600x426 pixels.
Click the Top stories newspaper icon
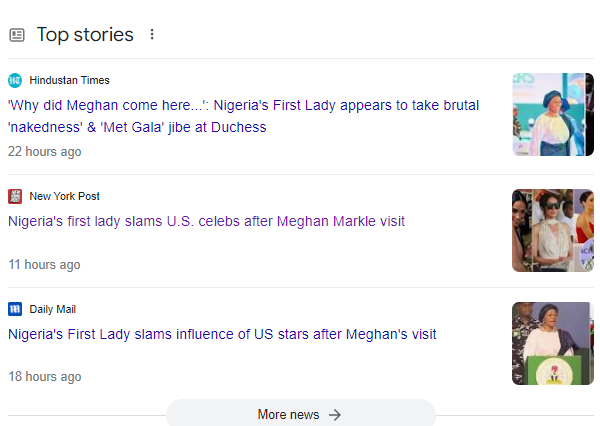16,35
